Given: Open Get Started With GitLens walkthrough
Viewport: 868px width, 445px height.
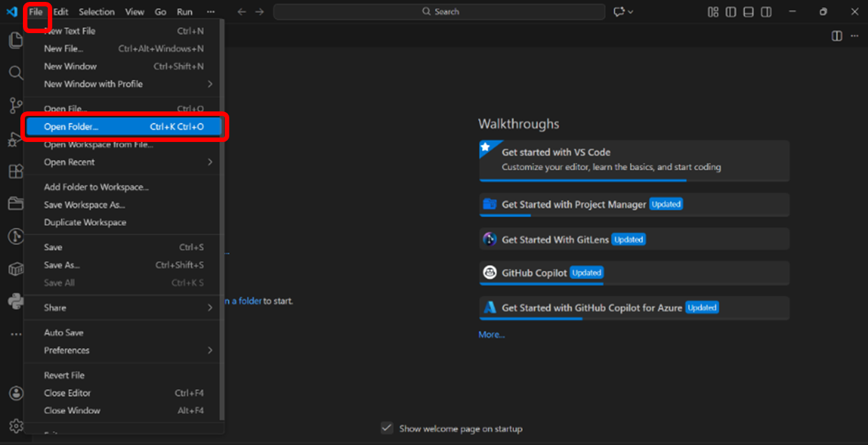Looking at the screenshot, I should [x=634, y=239].
